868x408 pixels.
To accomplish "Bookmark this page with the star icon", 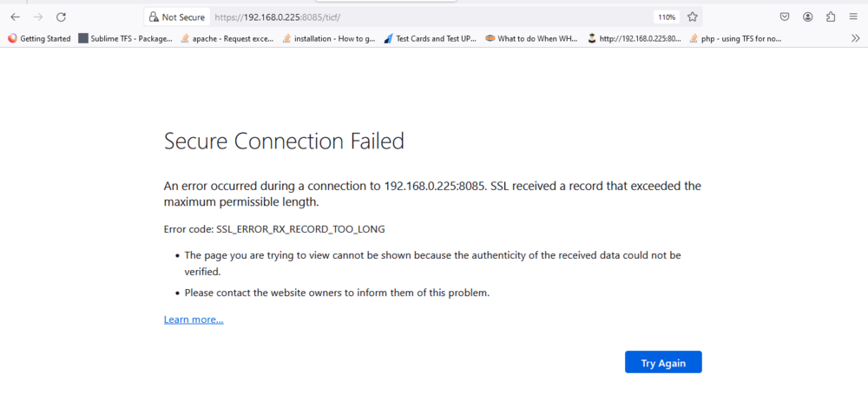I will pyautogui.click(x=692, y=17).
